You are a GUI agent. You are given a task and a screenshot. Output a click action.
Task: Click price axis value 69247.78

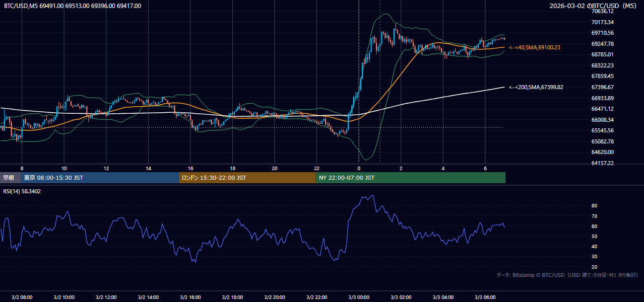(x=603, y=44)
